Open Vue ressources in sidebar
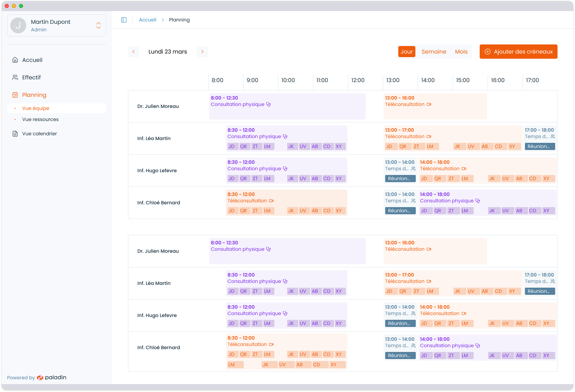The width and height of the screenshot is (575, 392). pos(41,119)
